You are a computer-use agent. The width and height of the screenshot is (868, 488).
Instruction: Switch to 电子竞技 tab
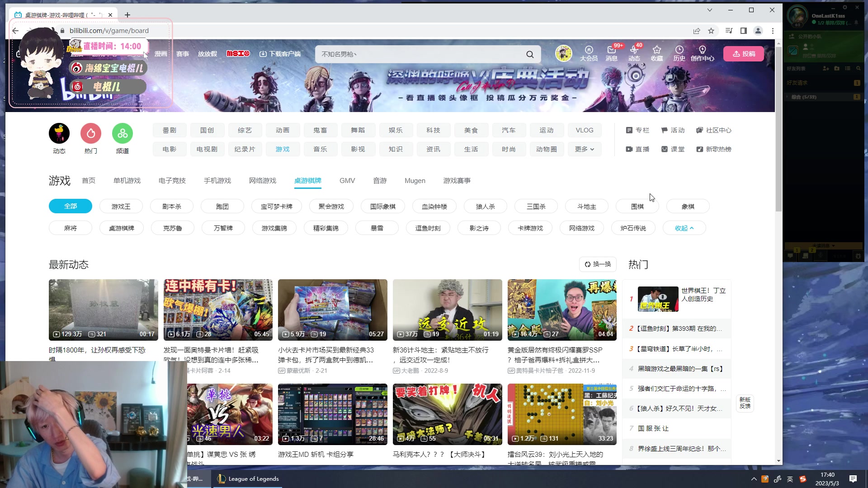172,180
